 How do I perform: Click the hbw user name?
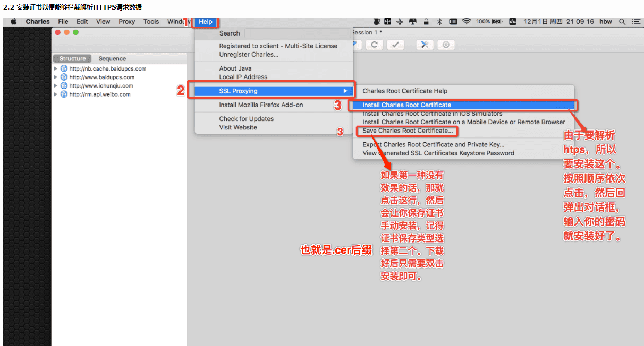pyautogui.click(x=605, y=22)
